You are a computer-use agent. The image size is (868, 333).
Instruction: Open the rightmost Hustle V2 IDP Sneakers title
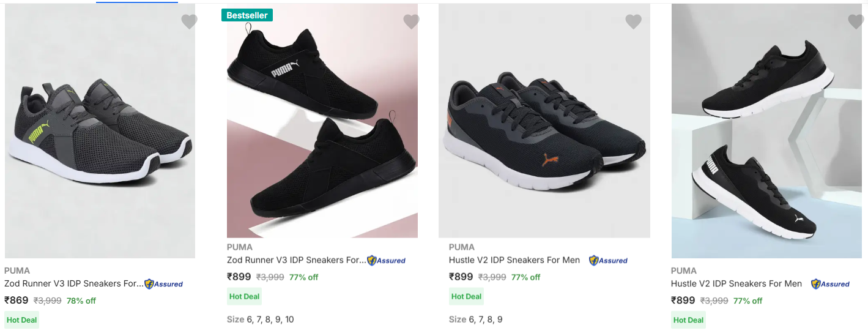tap(736, 284)
